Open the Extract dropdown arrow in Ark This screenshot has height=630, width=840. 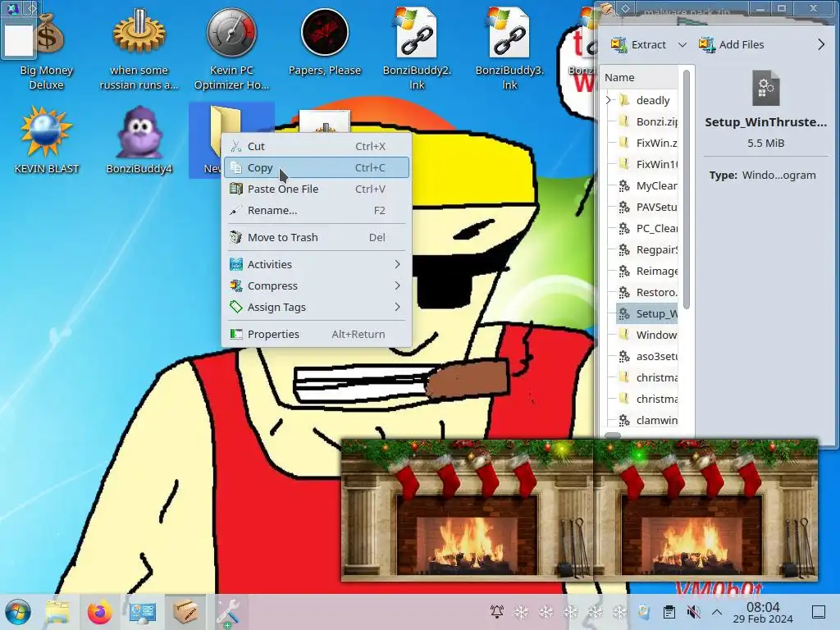(682, 44)
